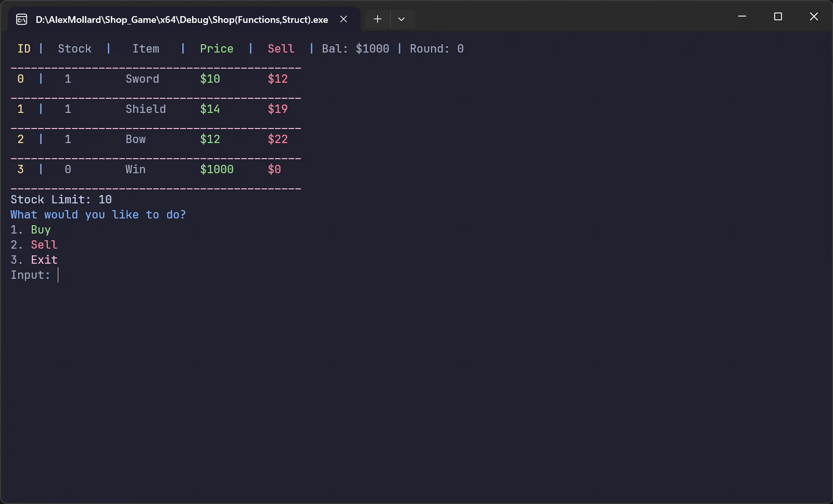The image size is (833, 504).
Task: Maximize the terminal window
Action: 778,17
